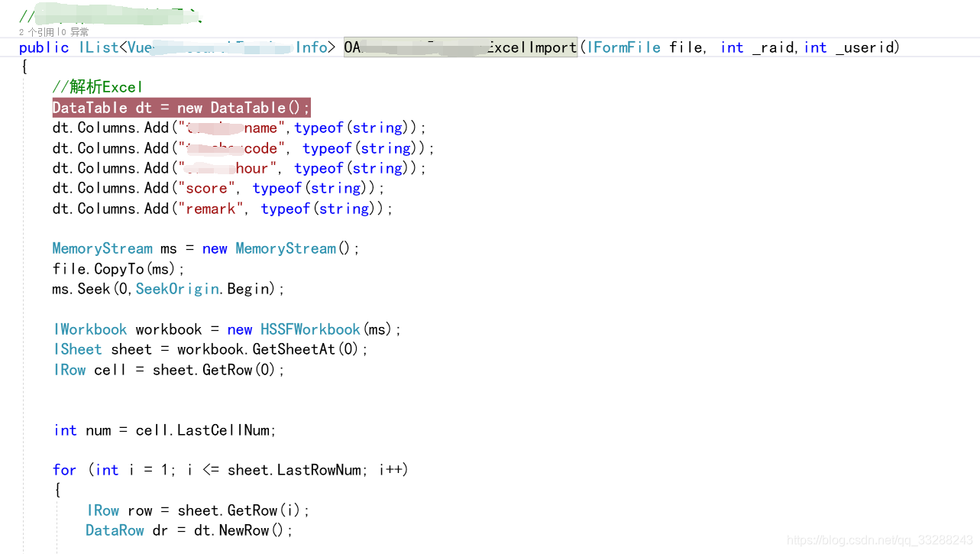Click the 'i++' loop increment
This screenshot has width=980, height=554.
point(390,470)
